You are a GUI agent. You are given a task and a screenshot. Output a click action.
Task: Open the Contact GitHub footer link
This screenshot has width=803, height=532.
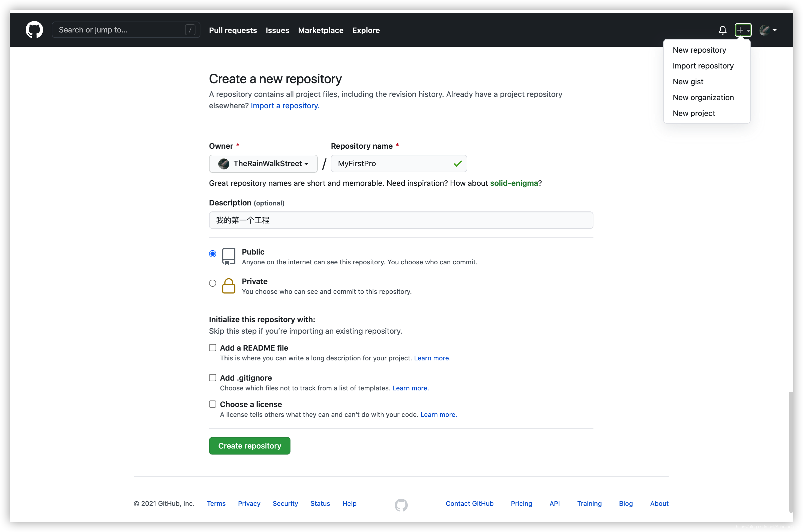469,504
